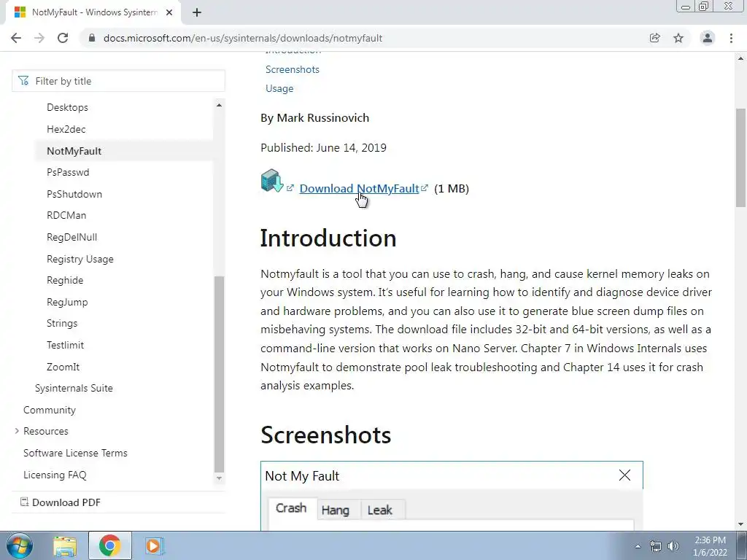Screen dimensions: 747x560
Task: Click the Download PDF document icon
Action: pyautogui.click(x=24, y=502)
